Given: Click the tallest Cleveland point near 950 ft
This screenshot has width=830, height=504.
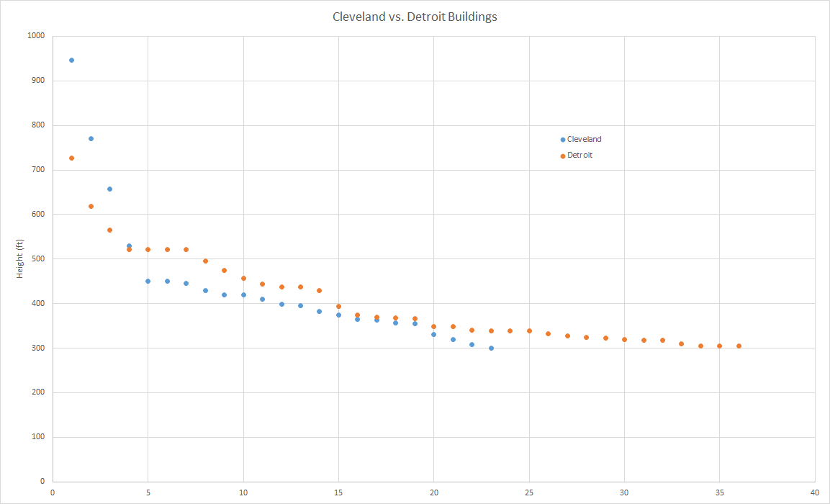Looking at the screenshot, I should [71, 60].
